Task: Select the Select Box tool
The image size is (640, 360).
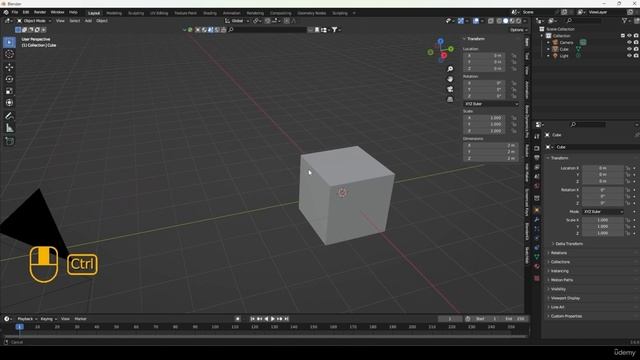Action: tap(9, 42)
